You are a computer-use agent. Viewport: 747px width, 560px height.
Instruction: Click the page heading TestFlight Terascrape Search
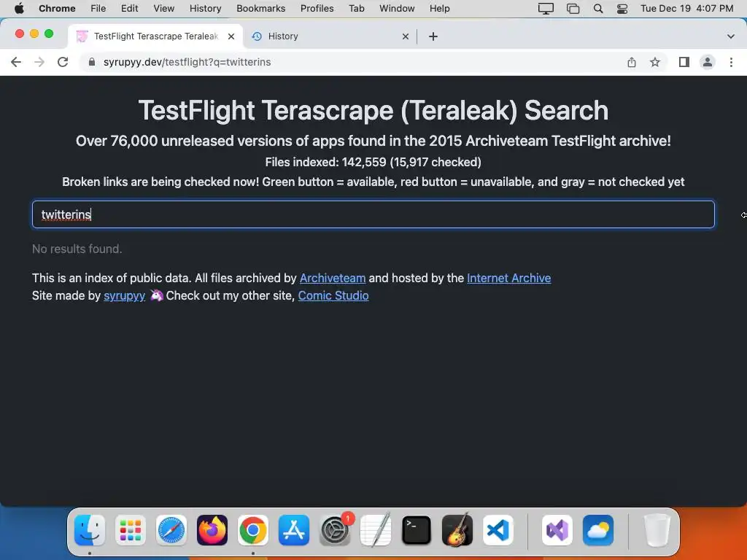pyautogui.click(x=373, y=111)
